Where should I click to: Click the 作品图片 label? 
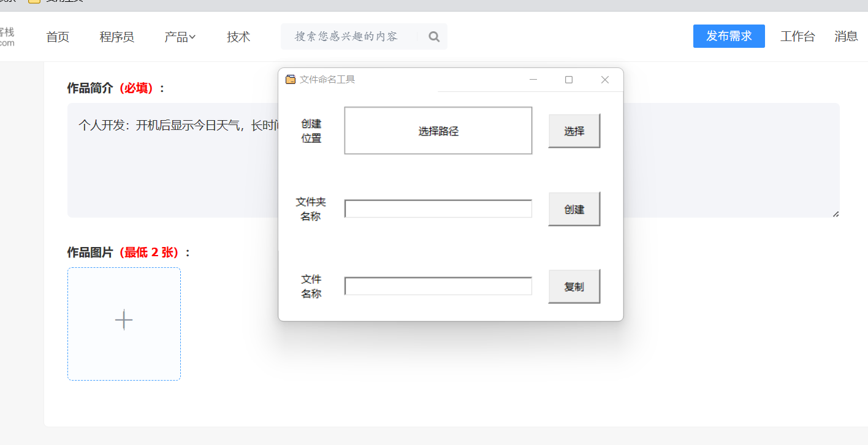click(x=129, y=253)
